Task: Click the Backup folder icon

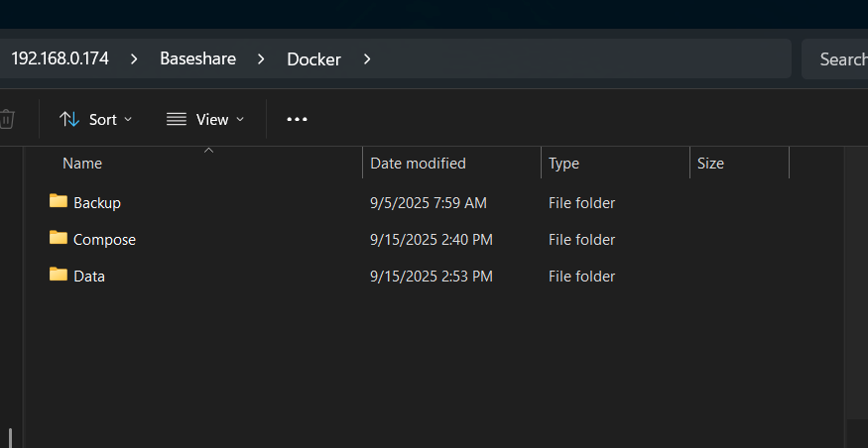Action: point(58,202)
